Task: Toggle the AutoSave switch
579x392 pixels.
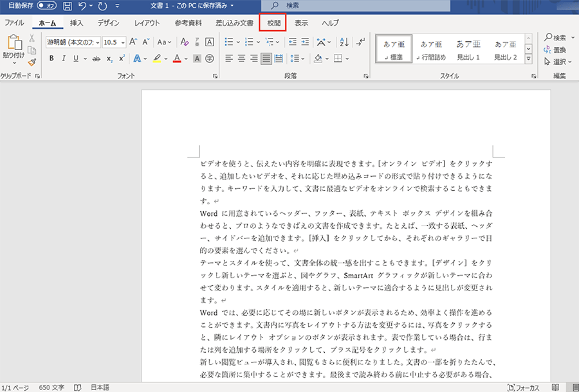Action: coord(46,6)
